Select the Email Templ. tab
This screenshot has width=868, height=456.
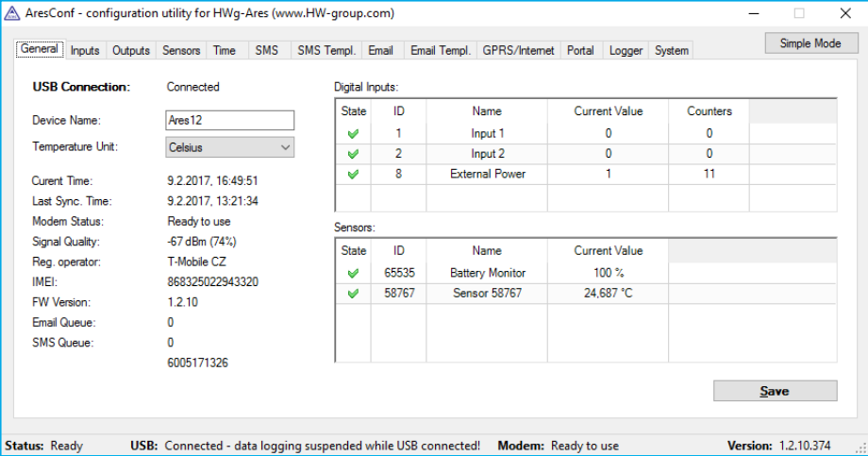point(441,51)
